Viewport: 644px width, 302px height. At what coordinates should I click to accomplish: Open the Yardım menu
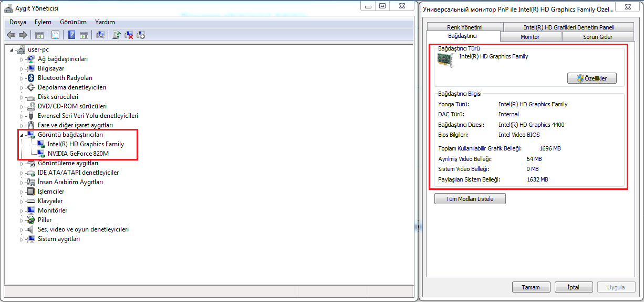pyautogui.click(x=105, y=22)
